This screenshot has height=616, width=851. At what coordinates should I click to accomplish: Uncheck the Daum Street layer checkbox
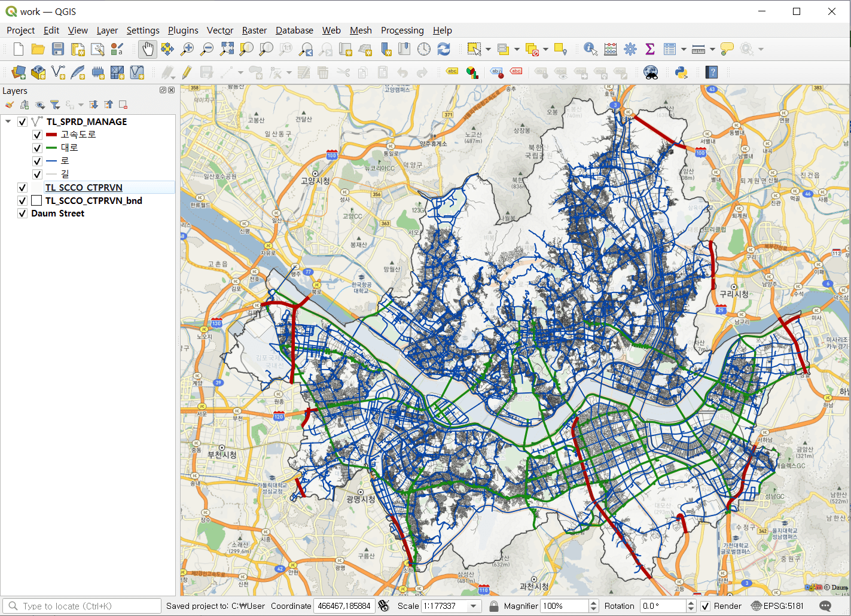click(x=22, y=214)
